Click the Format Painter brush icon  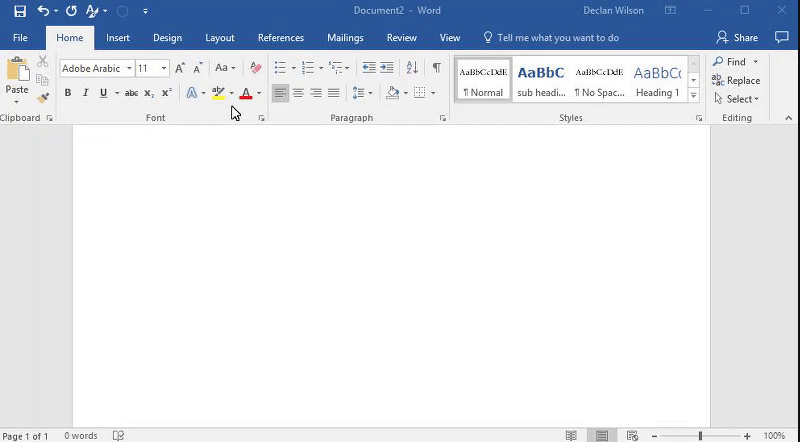tap(42, 98)
